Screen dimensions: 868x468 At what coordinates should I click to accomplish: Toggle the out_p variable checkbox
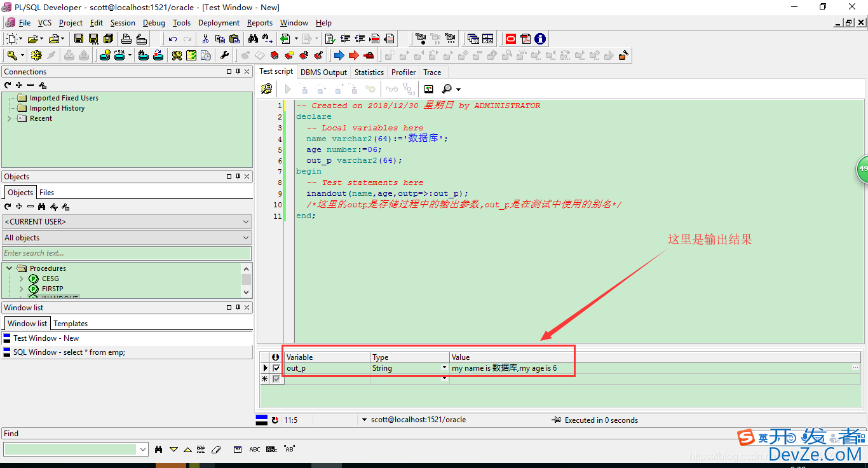[276, 368]
